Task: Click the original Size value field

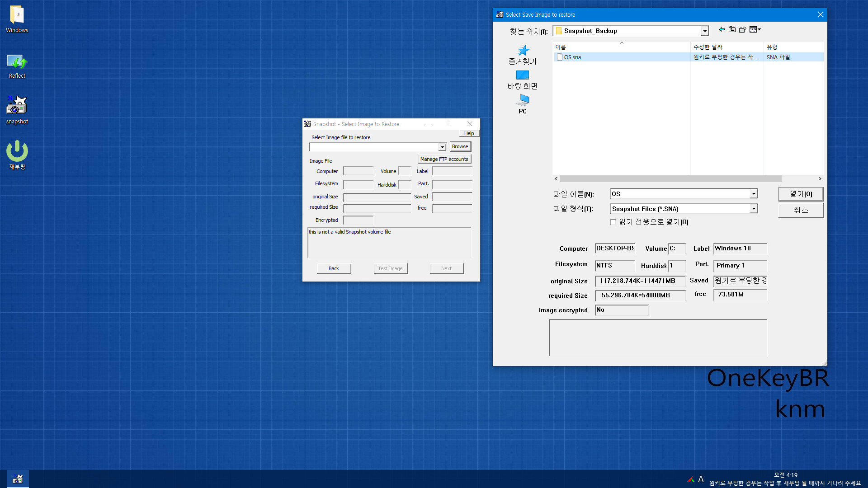Action: (640, 281)
